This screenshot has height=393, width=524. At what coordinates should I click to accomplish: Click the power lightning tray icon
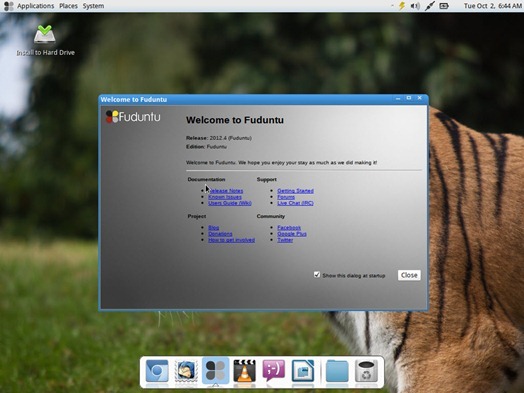(x=402, y=6)
